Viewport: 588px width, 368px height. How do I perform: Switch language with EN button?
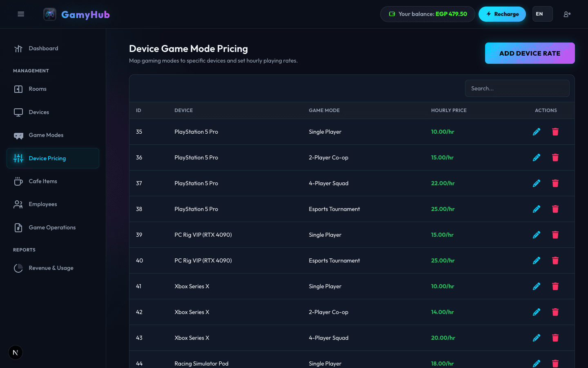point(542,14)
